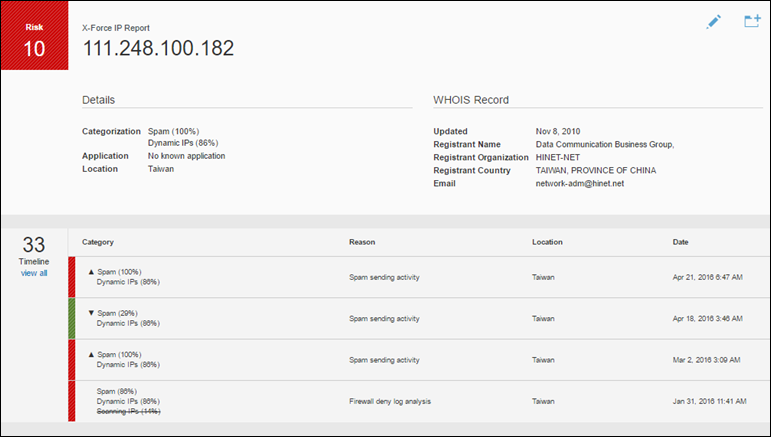Image resolution: width=771 pixels, height=437 pixels.
Task: Click the reason 'Firewall deny log analysis'
Action: pyautogui.click(x=390, y=401)
